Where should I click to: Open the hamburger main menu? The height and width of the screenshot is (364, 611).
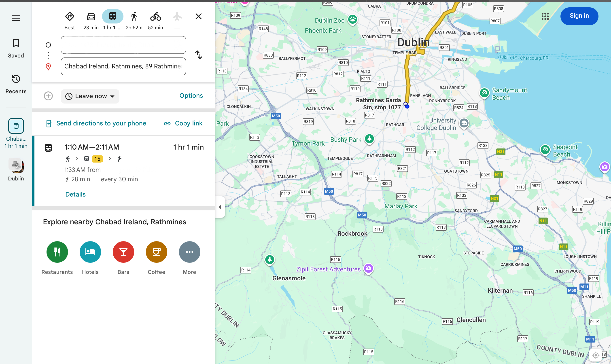(16, 18)
